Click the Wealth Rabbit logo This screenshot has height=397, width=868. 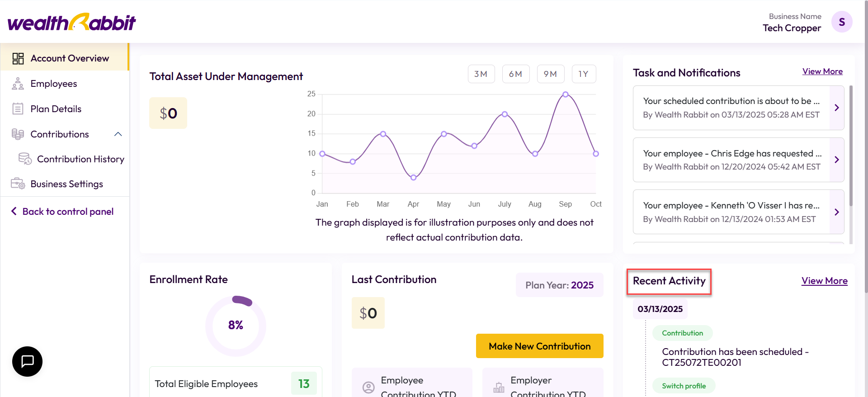(x=71, y=22)
